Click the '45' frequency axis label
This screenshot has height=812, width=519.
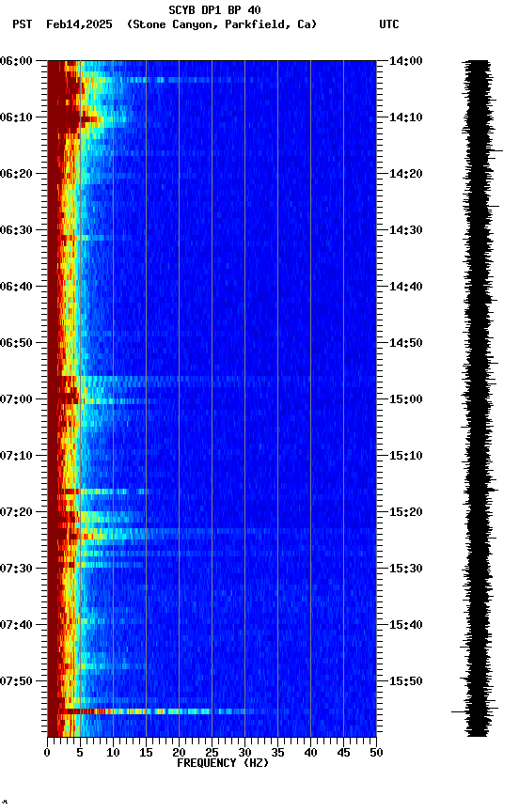(343, 753)
